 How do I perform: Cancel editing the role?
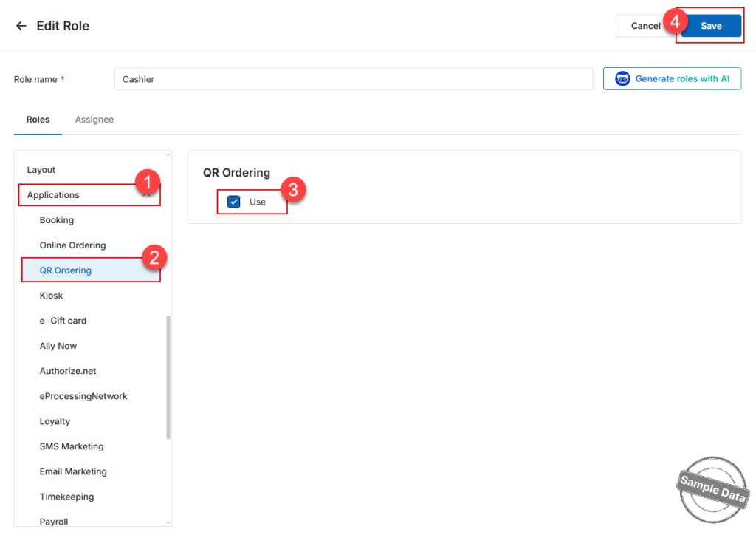(645, 26)
